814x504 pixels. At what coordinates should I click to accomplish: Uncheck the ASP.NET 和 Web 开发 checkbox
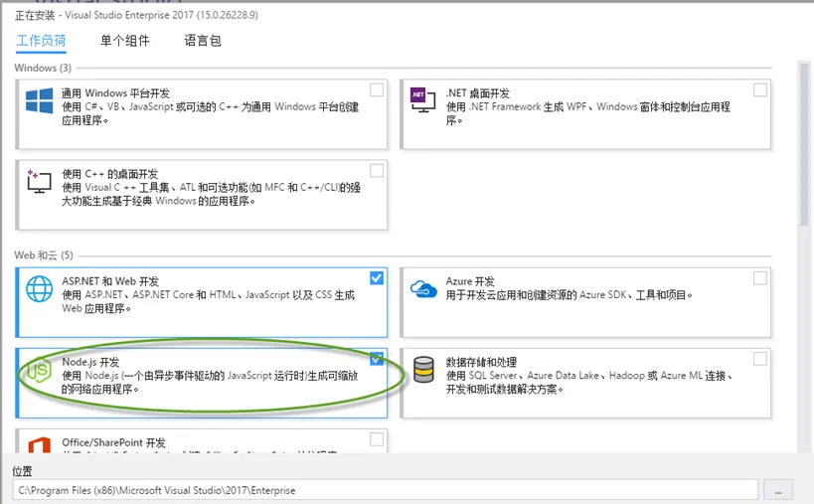(x=377, y=277)
